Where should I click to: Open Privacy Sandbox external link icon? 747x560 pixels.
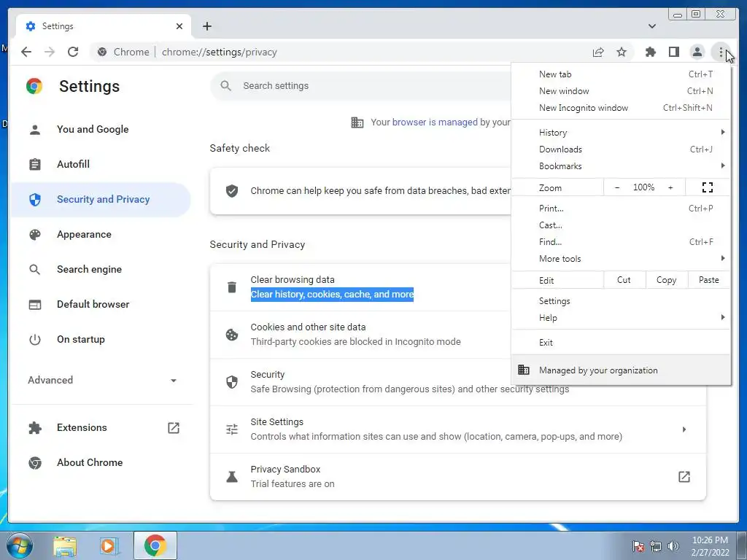tap(684, 477)
